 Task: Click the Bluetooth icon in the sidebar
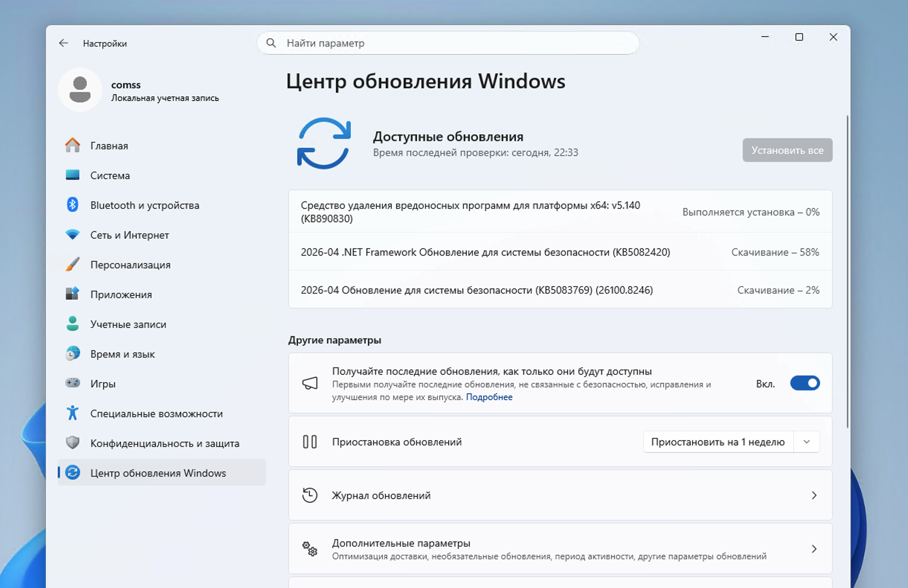72,205
